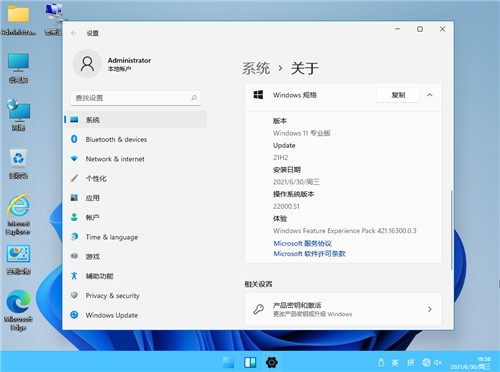Click the Windows Feature Experience Pack text

pos(345,231)
